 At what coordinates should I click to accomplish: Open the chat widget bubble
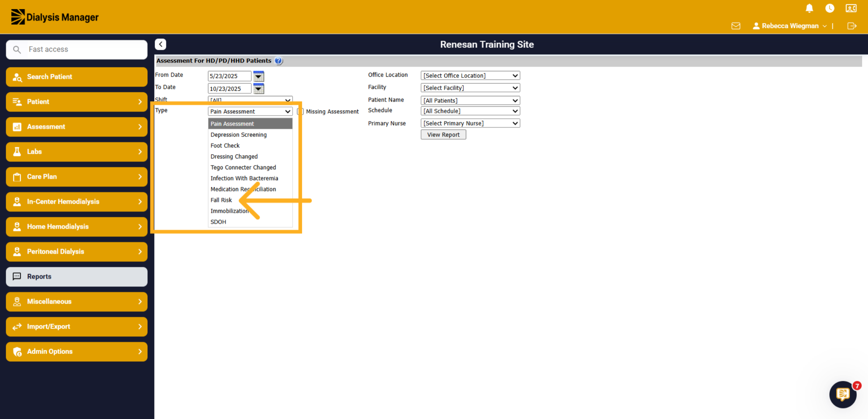coord(843,394)
